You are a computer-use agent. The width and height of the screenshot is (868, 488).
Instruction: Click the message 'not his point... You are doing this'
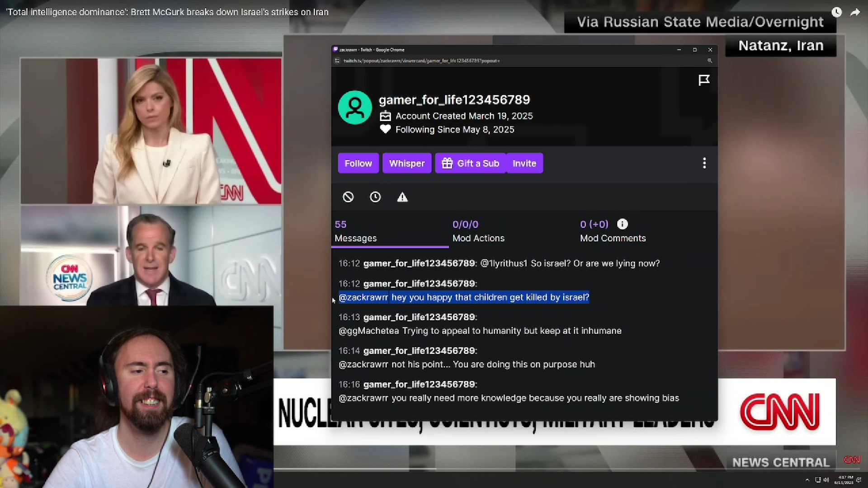[x=467, y=364]
